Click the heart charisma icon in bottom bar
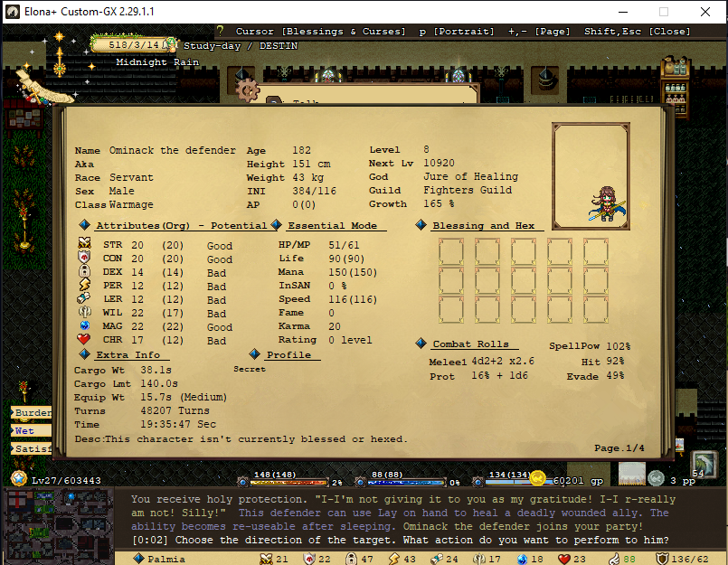Screen dimensions: 728x565 564,559
